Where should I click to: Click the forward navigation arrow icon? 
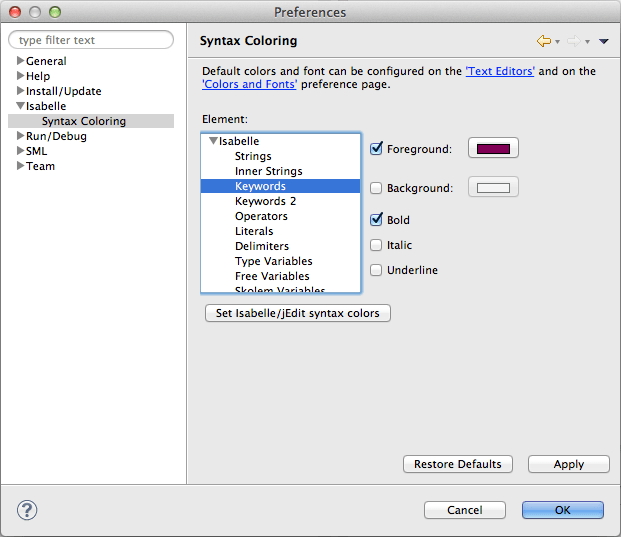pos(574,41)
